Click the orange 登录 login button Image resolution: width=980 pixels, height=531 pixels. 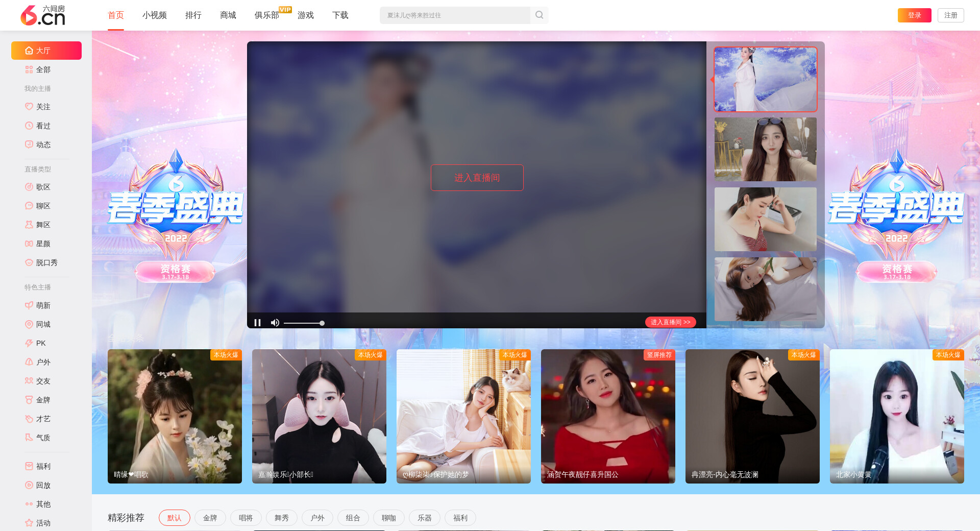pos(915,15)
